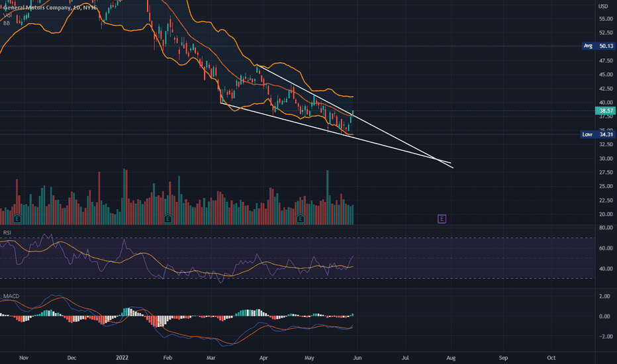
Task: Click the 30.00 price scale value
Action: pos(606,159)
